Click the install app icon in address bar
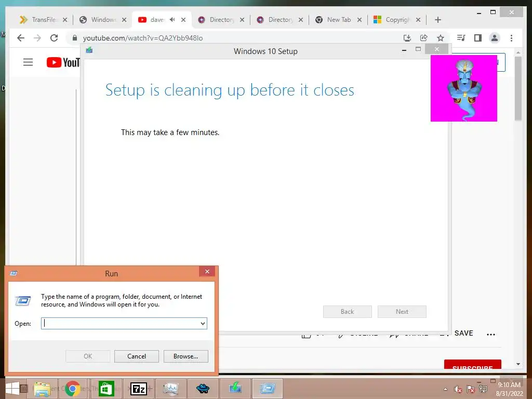532x399 pixels. point(407,38)
